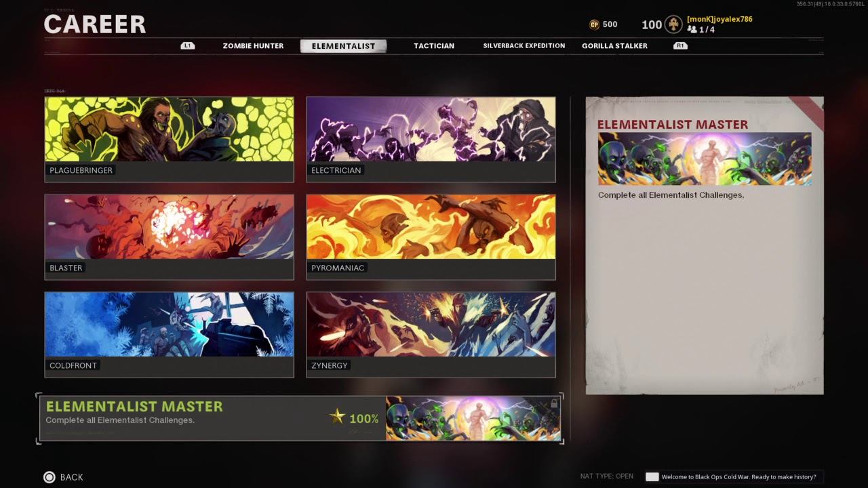Click 'Complete all Elementalist Challenges.' in details panel
The width and height of the screenshot is (868, 488).
tap(671, 195)
